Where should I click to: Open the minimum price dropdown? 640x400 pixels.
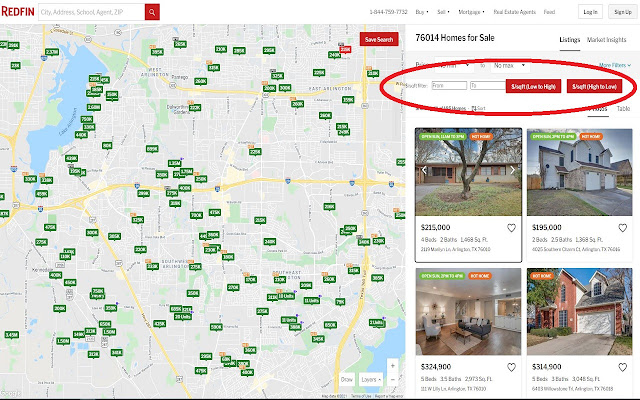click(454, 65)
